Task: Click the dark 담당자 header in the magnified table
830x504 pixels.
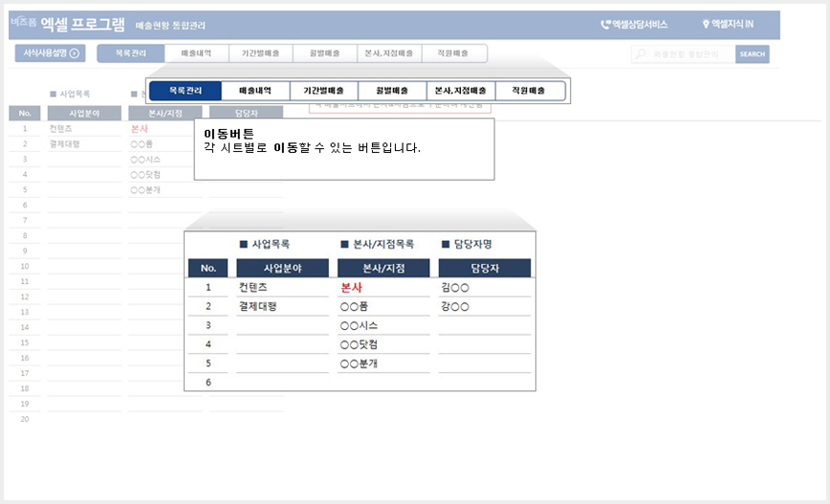Action: (485, 268)
